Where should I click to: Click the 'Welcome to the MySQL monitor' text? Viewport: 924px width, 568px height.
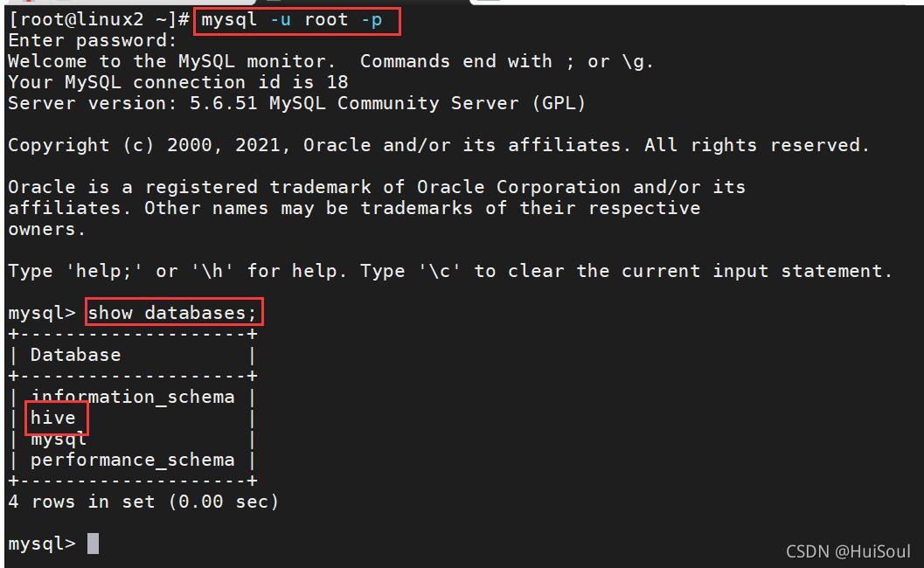[171, 61]
